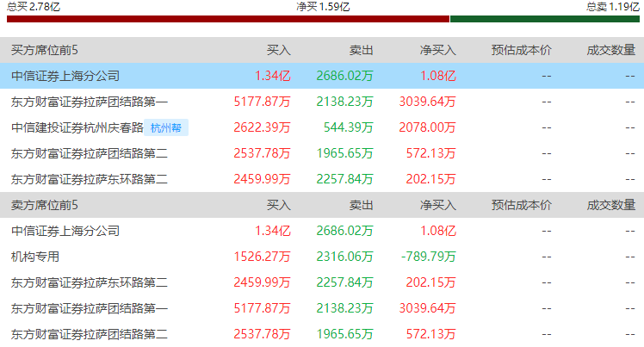Click 买入 column header in 卖方席位前5 row
The height and width of the screenshot is (347, 644).
(x=278, y=205)
